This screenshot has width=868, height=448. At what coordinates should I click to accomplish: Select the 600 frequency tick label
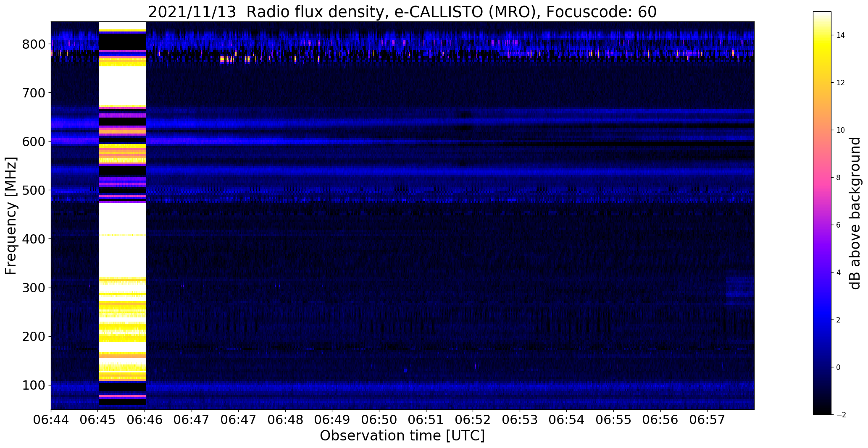coord(34,141)
